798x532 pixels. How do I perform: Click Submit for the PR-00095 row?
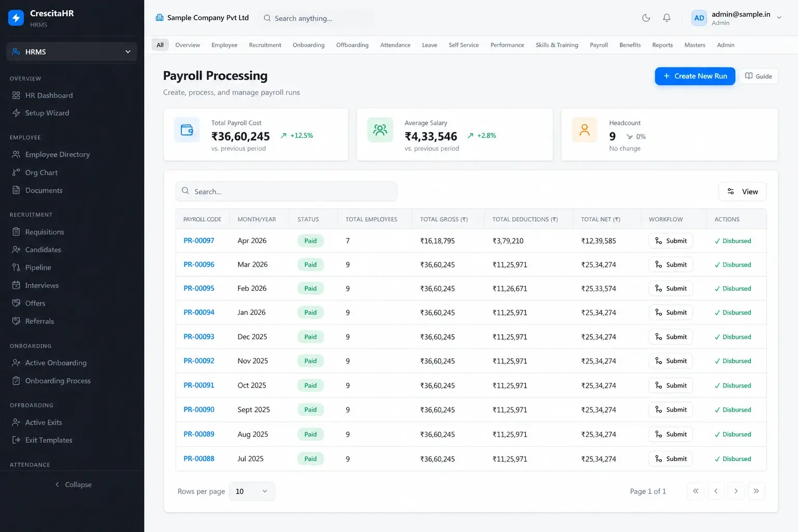671,288
